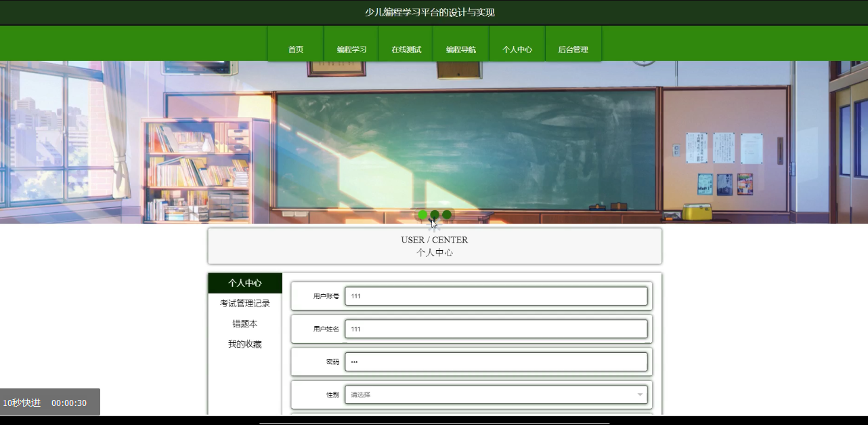Click the 性别 dropdown arrow
Image resolution: width=868 pixels, height=425 pixels.
click(x=640, y=394)
